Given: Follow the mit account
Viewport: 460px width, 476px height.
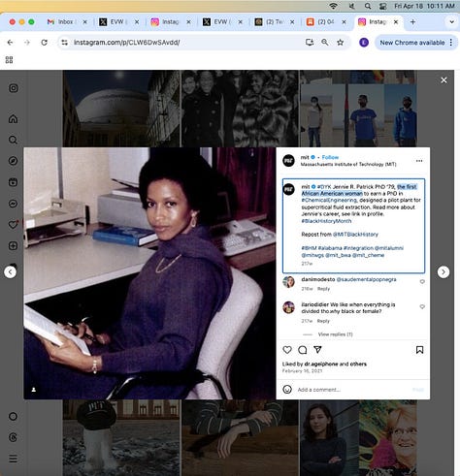Looking at the screenshot, I should coord(330,157).
